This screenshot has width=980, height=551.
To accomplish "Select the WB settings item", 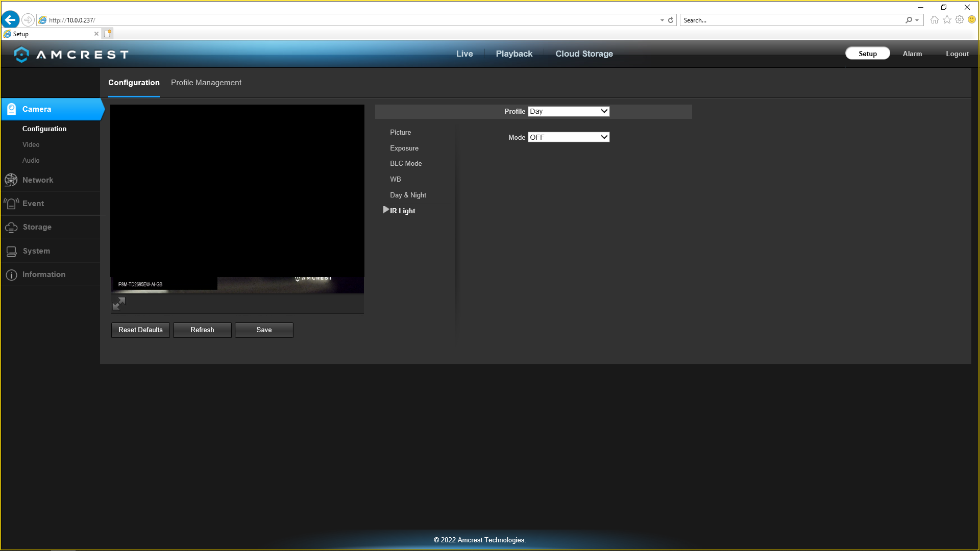I will 396,179.
